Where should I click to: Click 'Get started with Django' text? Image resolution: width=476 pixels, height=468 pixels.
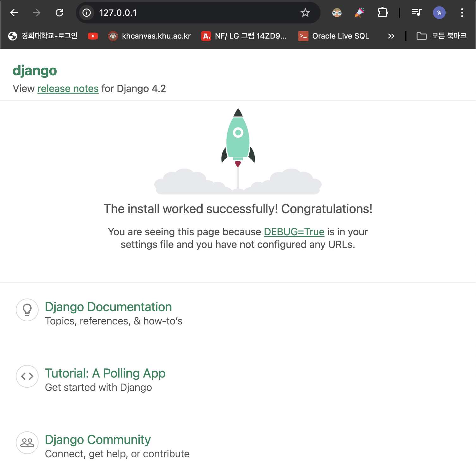click(98, 387)
